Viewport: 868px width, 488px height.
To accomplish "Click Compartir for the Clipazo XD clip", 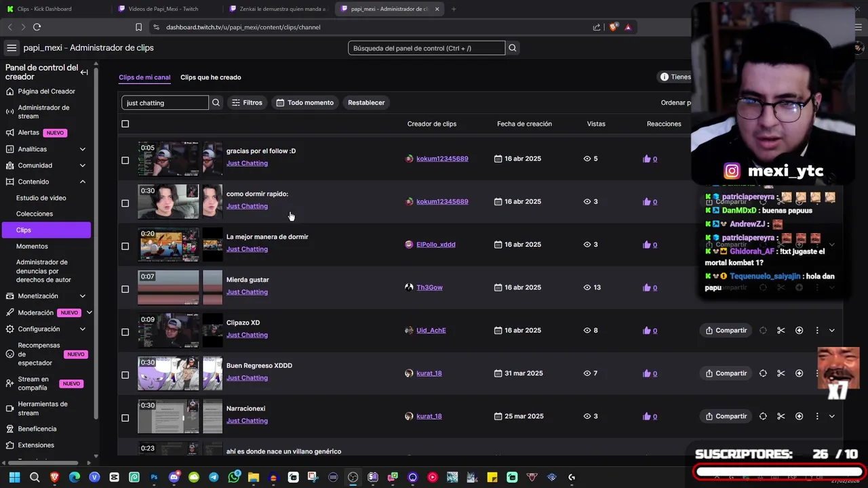I will coord(726,331).
